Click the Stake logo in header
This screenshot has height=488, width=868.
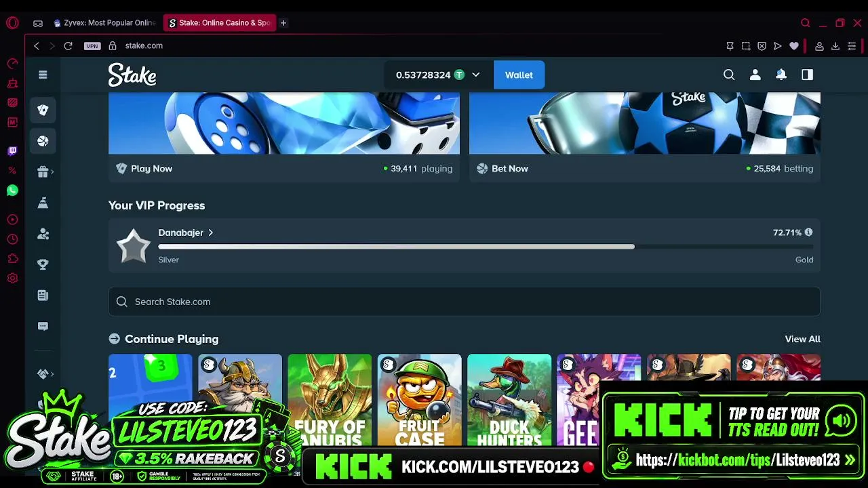(x=132, y=75)
